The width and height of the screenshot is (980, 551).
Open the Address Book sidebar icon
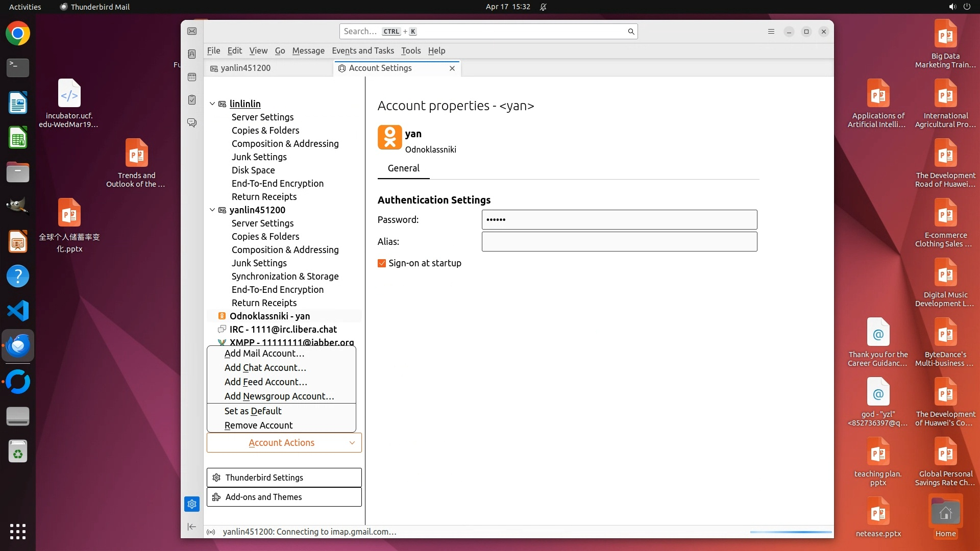click(x=192, y=54)
